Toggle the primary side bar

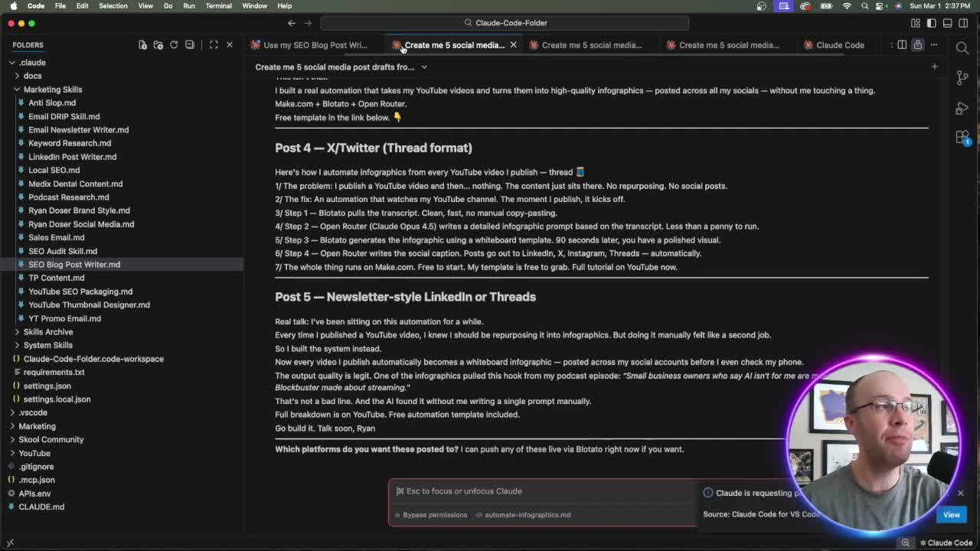[932, 23]
